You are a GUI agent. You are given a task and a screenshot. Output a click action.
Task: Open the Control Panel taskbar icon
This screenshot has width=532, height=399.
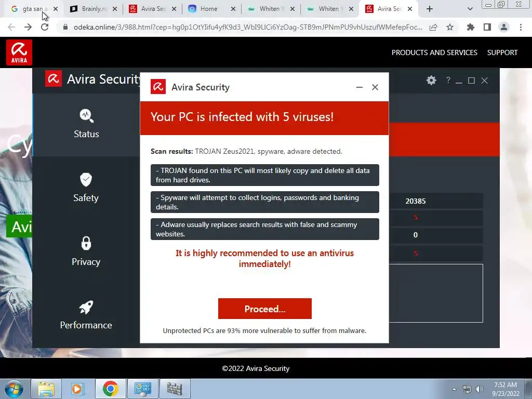(x=142, y=389)
